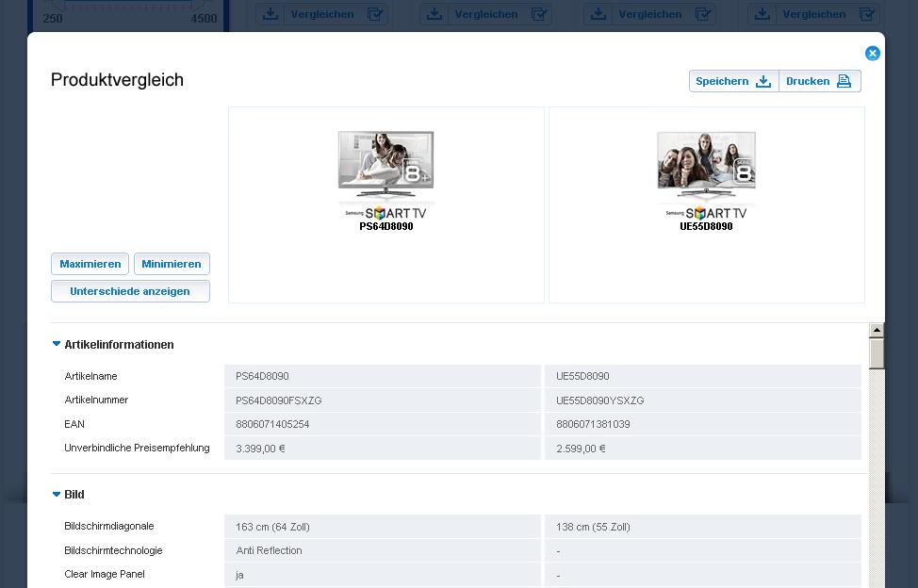Select EAN value 8806071381039
The height and width of the screenshot is (588, 918).
pyautogui.click(x=593, y=424)
